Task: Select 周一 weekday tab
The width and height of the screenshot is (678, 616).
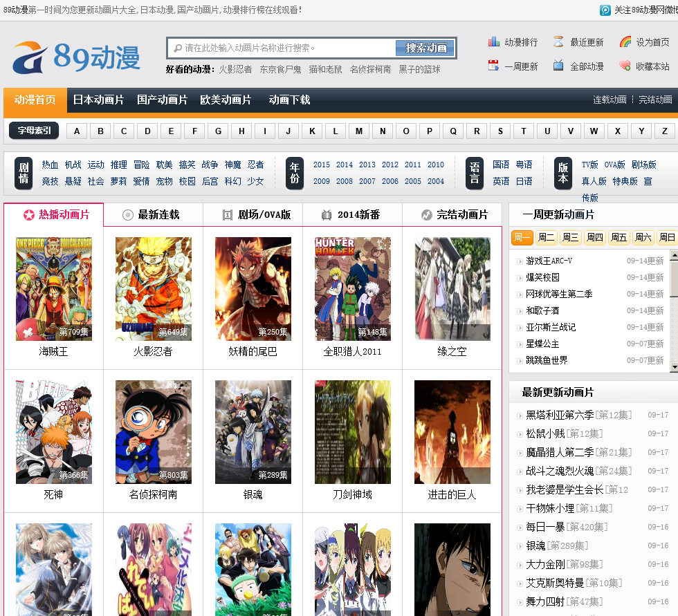Action: [x=522, y=237]
